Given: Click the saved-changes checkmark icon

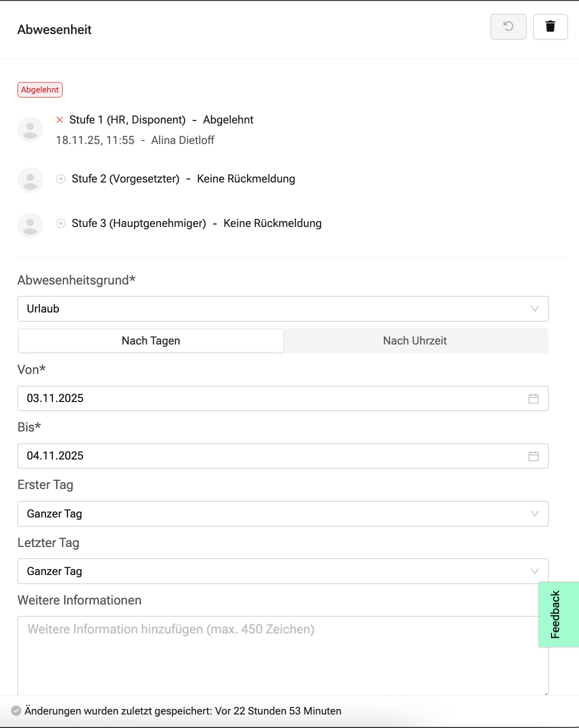Looking at the screenshot, I should click(x=16, y=710).
